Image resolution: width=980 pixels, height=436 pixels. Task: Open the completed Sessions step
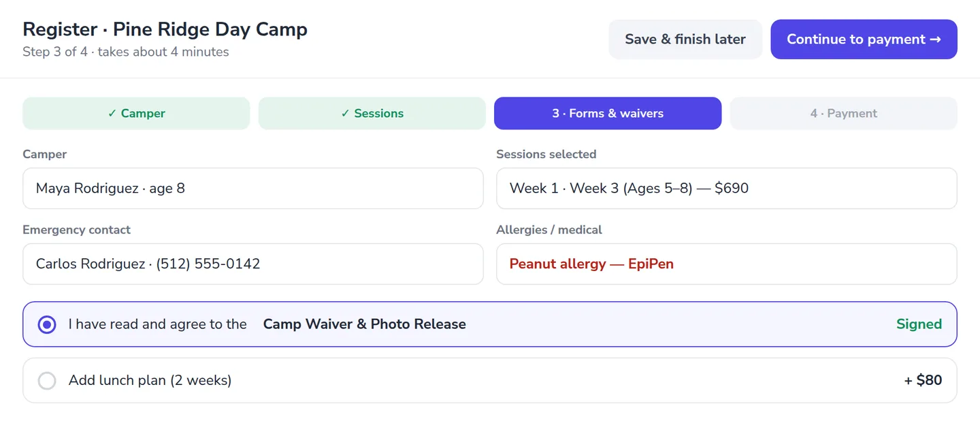pyautogui.click(x=372, y=113)
